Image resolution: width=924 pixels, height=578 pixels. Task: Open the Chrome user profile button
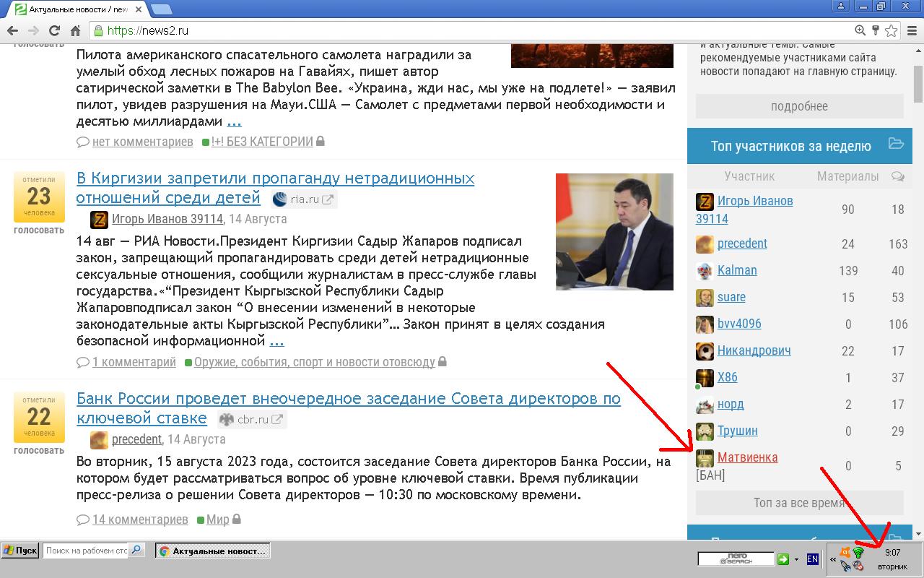tap(840, 7)
